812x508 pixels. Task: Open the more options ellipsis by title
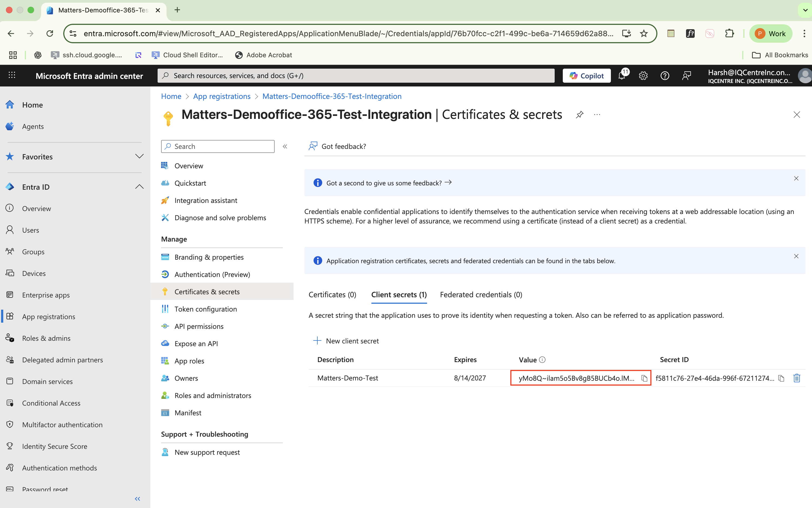(x=597, y=115)
